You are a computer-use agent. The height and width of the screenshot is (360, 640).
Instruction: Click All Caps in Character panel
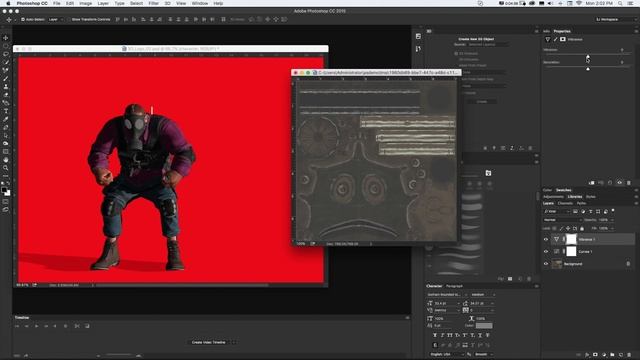pyautogui.click(x=450, y=335)
